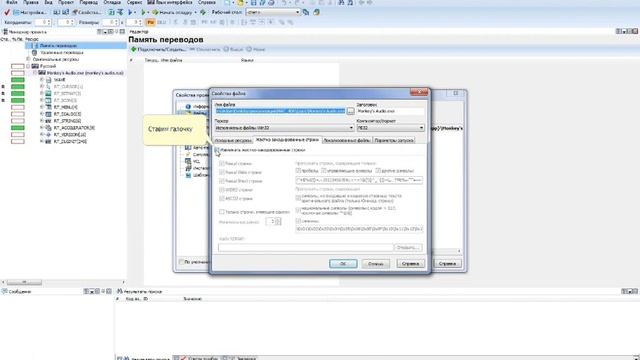This screenshot has height=360, width=640.
Task: Click the RT_ACCELERATOR resource icon
Action: click(x=49, y=128)
